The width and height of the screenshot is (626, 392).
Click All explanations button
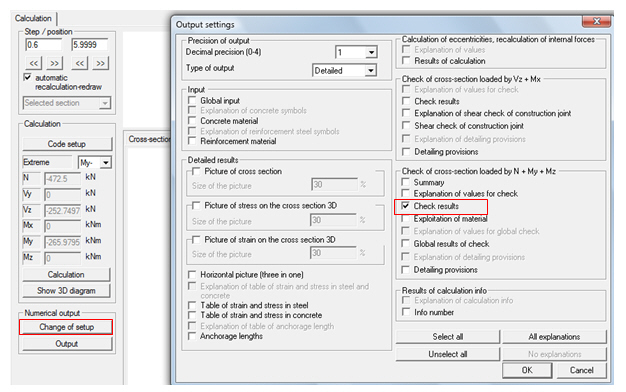[x=555, y=337]
